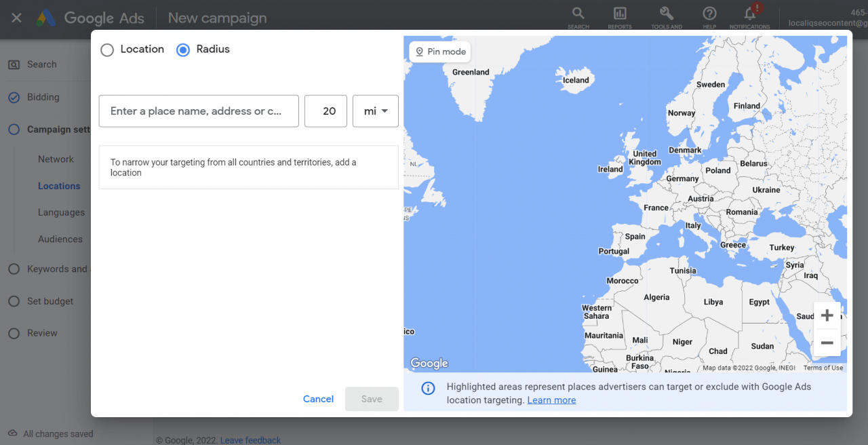
Task: Go to the Languages settings section
Action: coord(61,212)
